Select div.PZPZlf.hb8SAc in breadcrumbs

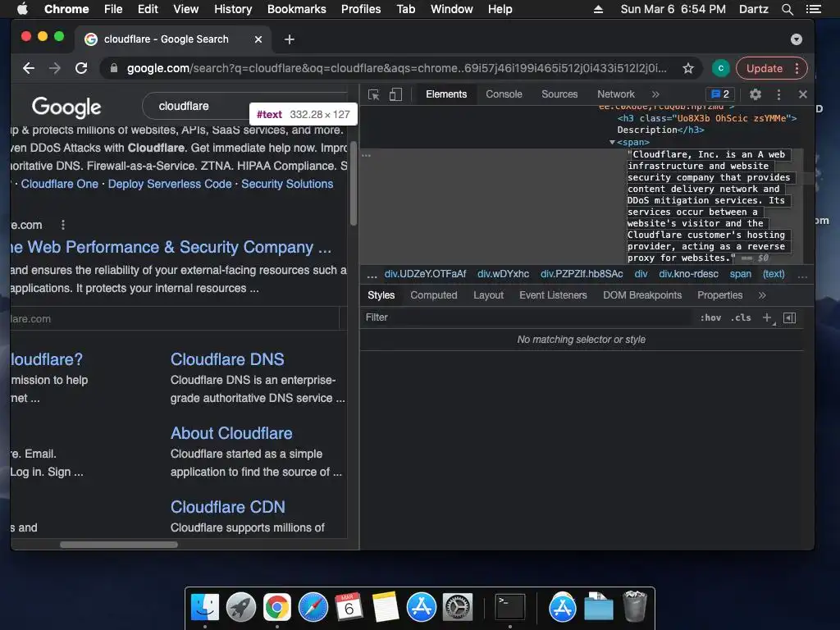click(x=582, y=274)
